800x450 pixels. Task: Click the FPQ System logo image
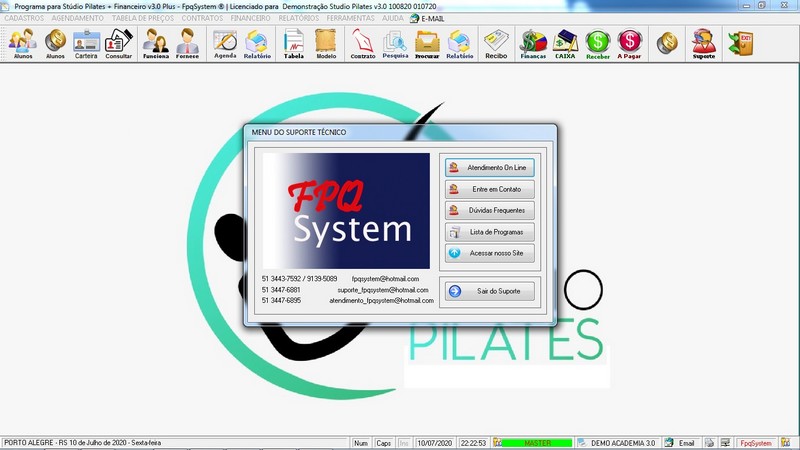[x=346, y=211]
